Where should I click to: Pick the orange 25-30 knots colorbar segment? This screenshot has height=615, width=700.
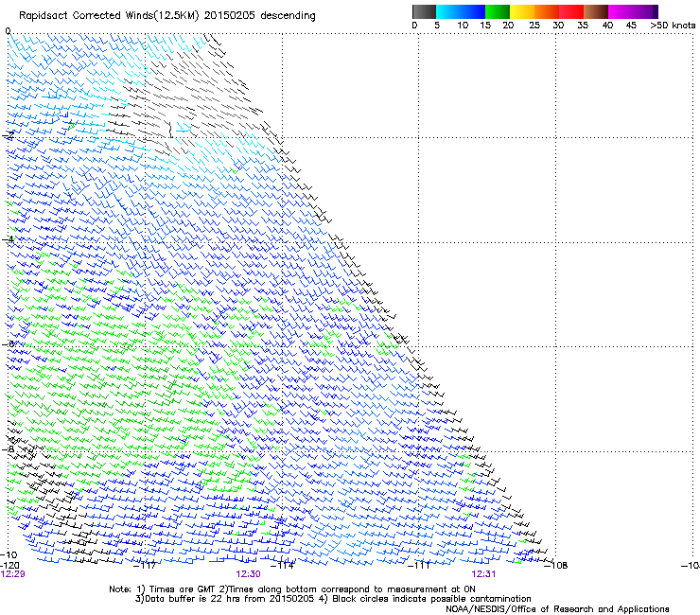point(547,11)
